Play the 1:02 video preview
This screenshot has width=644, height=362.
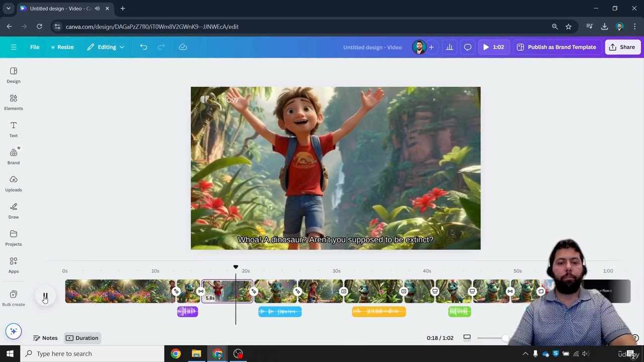coord(493,47)
